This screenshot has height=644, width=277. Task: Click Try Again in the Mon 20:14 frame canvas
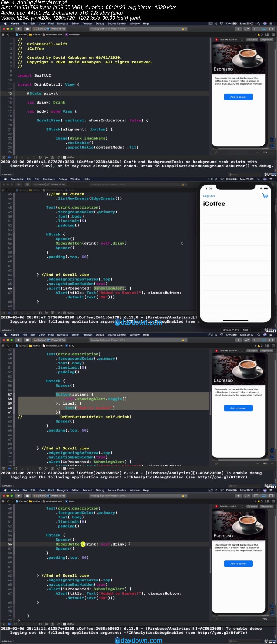tap(252, 506)
